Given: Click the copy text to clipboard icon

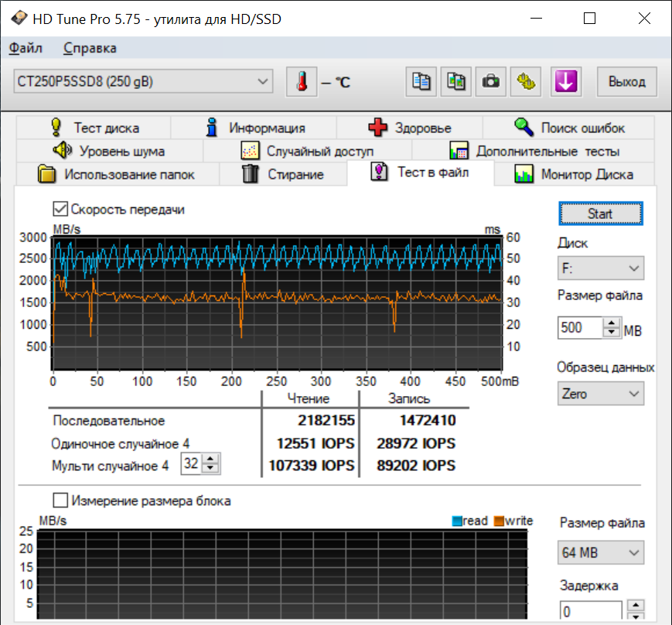Looking at the screenshot, I should [x=421, y=81].
